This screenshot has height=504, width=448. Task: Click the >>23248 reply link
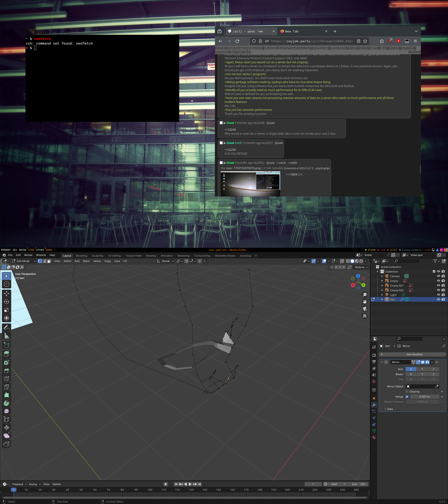point(230,130)
